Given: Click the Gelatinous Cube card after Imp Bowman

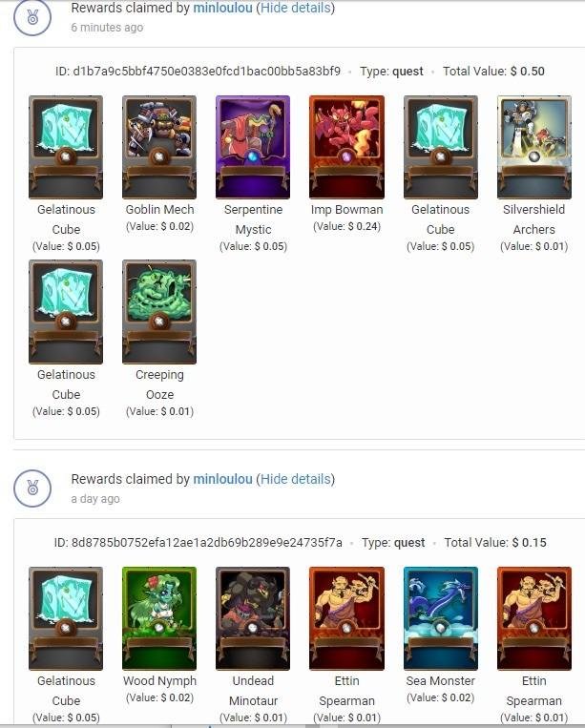Looking at the screenshot, I should 441,147.
